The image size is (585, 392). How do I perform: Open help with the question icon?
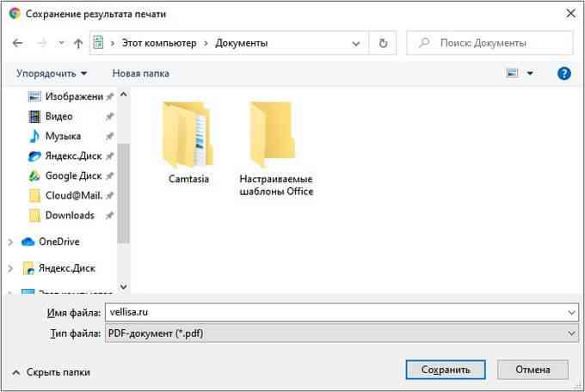(x=563, y=73)
